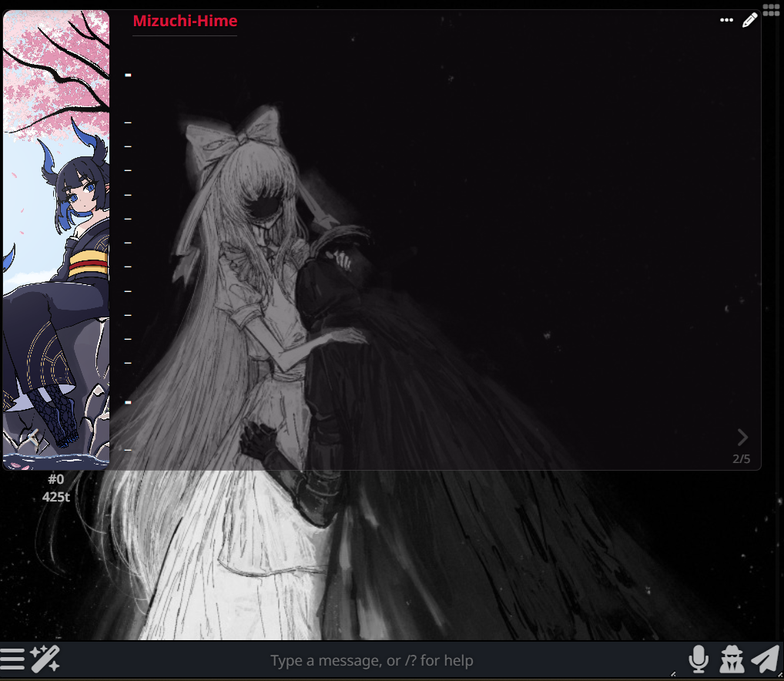
Task: Open message actions ellipsis menu
Action: click(x=726, y=21)
